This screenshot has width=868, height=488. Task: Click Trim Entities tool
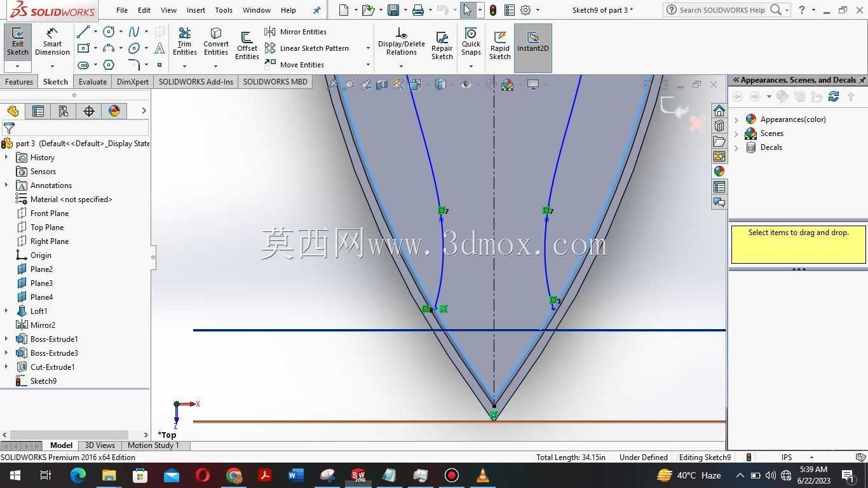184,42
